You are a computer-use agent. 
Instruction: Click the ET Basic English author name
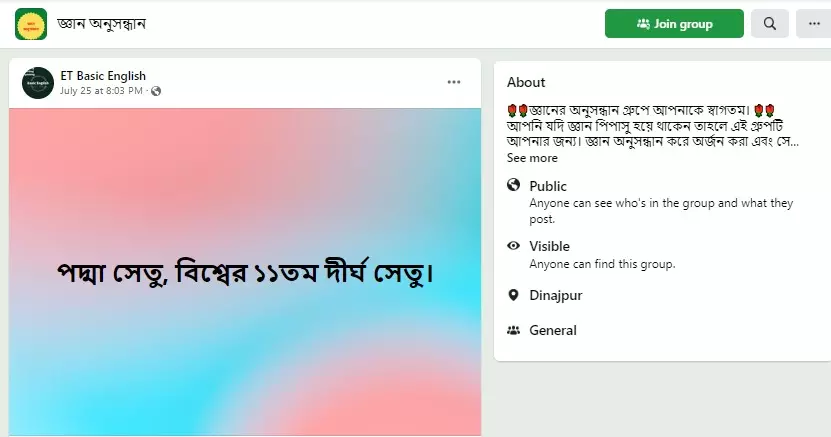click(103, 76)
